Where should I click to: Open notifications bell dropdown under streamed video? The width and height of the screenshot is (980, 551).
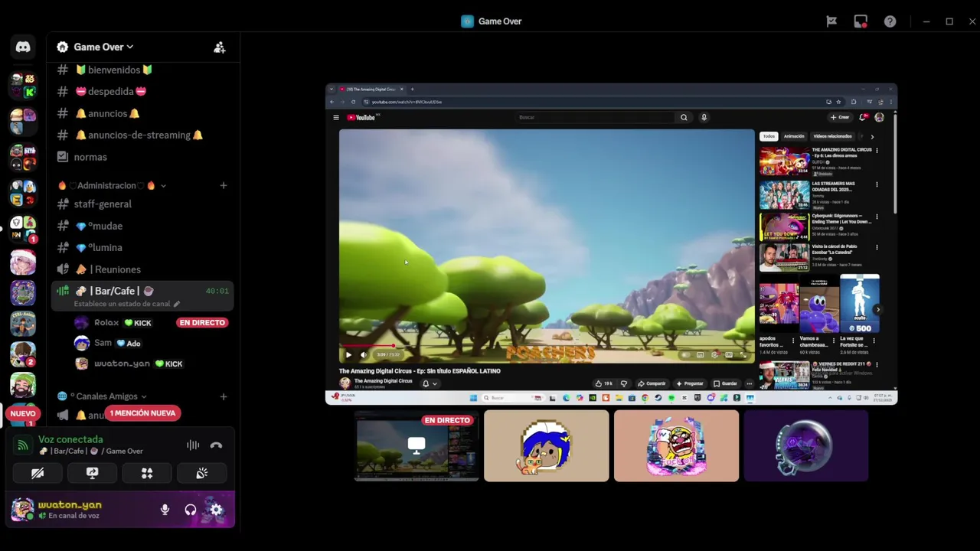tap(430, 383)
